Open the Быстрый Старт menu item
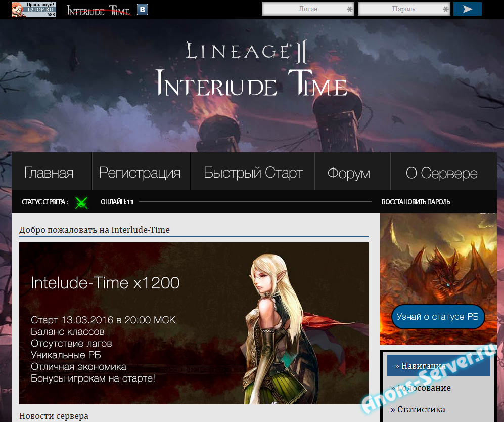The width and height of the screenshot is (504, 422). pyautogui.click(x=253, y=173)
